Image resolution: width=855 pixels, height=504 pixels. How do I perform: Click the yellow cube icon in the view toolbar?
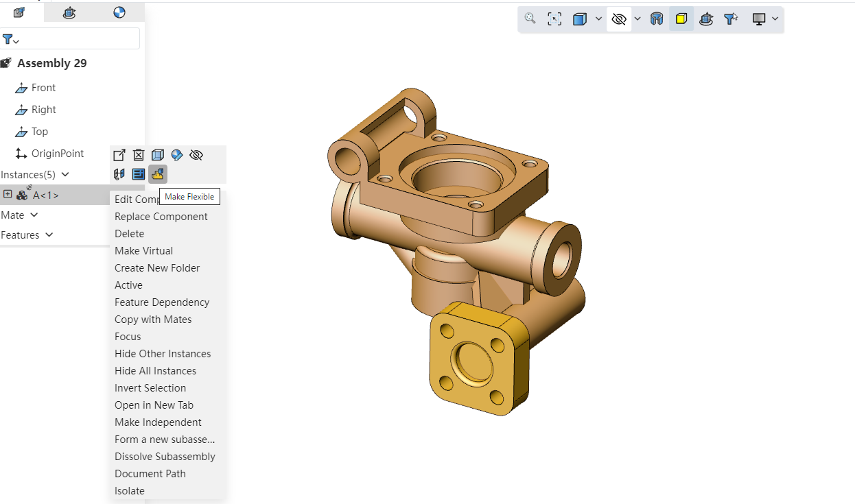[x=681, y=19]
